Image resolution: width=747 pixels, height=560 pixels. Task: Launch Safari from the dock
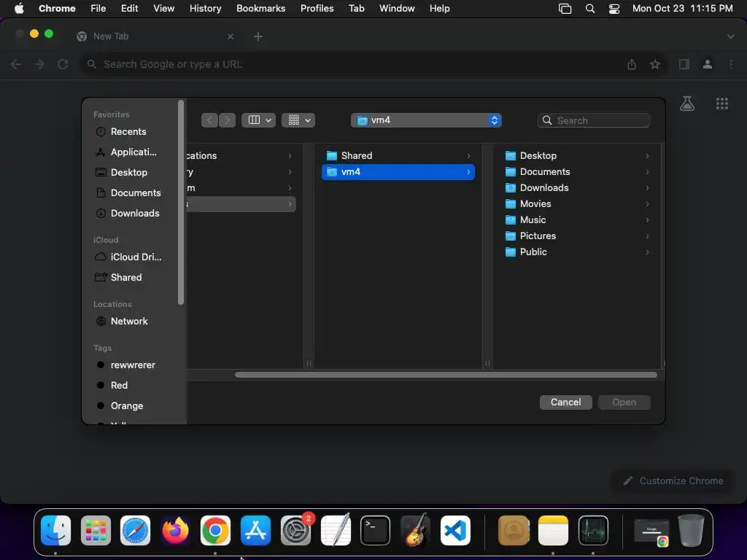135,530
